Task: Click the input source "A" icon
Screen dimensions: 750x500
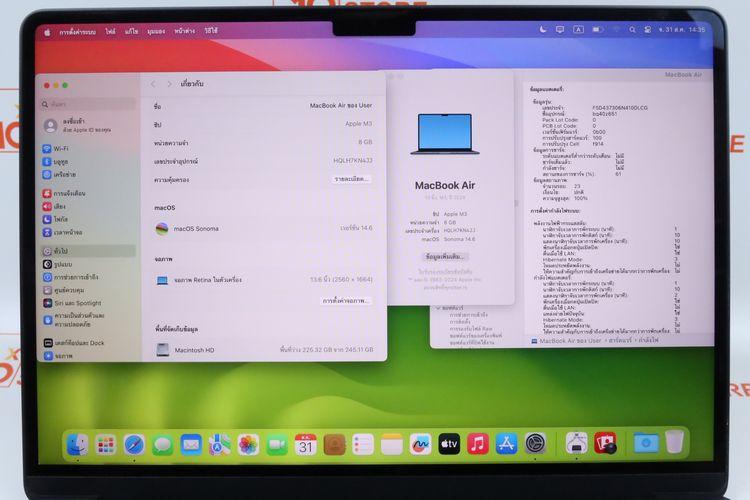Action: tap(578, 30)
